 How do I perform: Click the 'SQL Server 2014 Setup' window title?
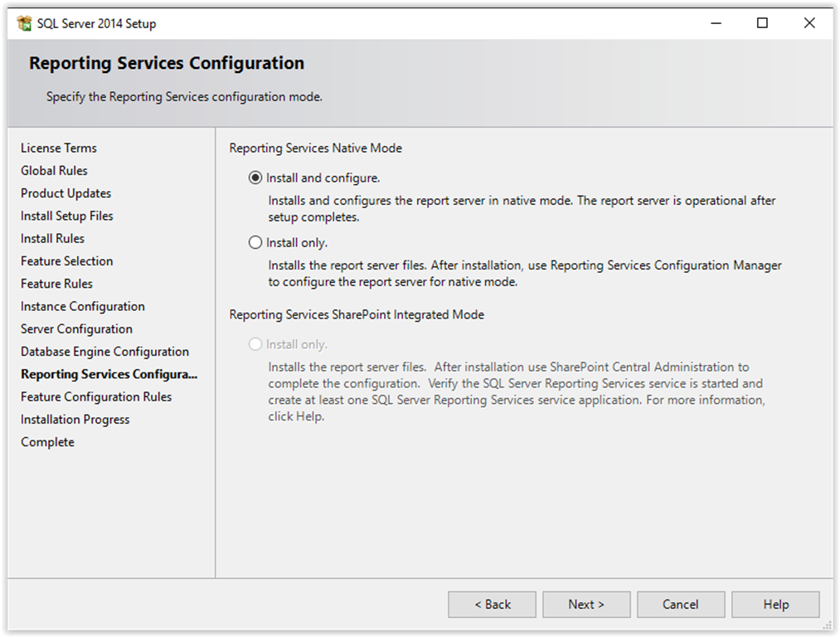96,23
